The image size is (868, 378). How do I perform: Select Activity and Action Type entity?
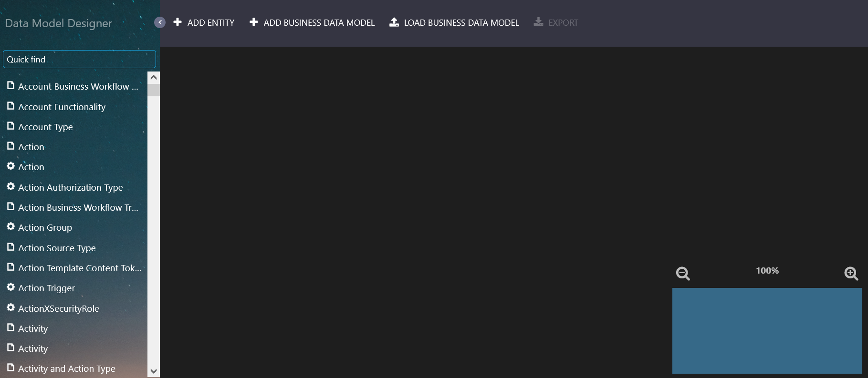pyautogui.click(x=66, y=369)
